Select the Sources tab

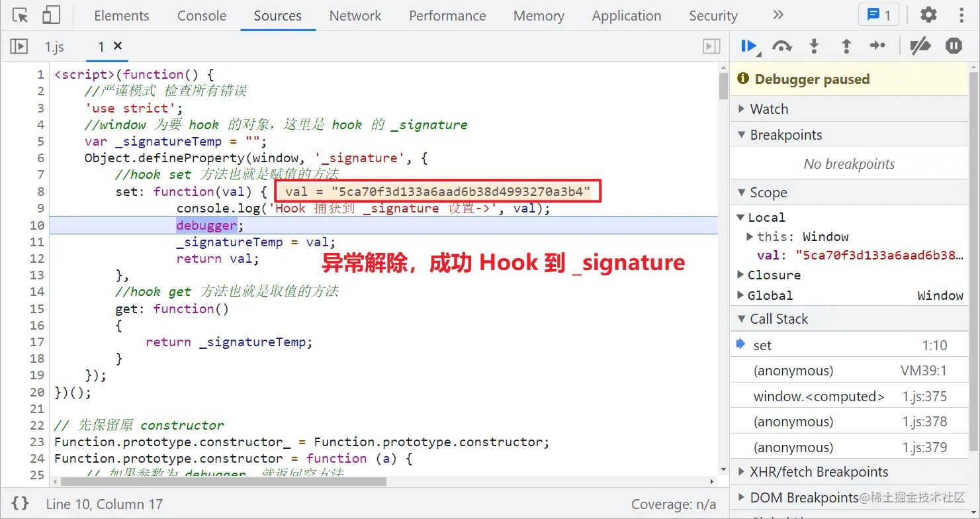pos(277,16)
